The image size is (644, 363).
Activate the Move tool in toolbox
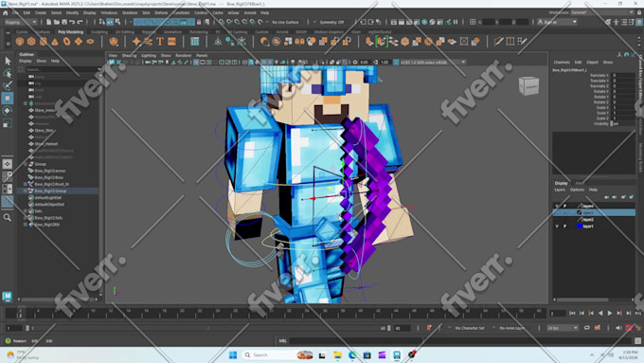coord(8,99)
